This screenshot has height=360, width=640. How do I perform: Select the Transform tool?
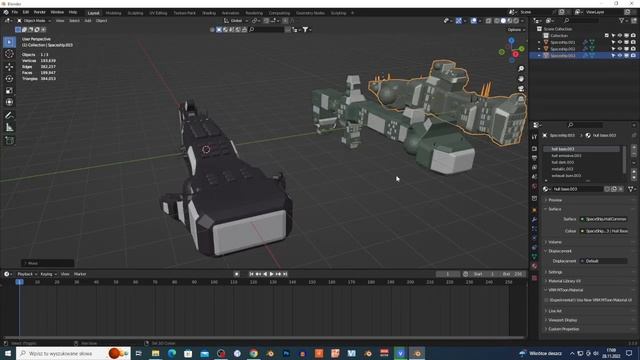pyautogui.click(x=9, y=102)
